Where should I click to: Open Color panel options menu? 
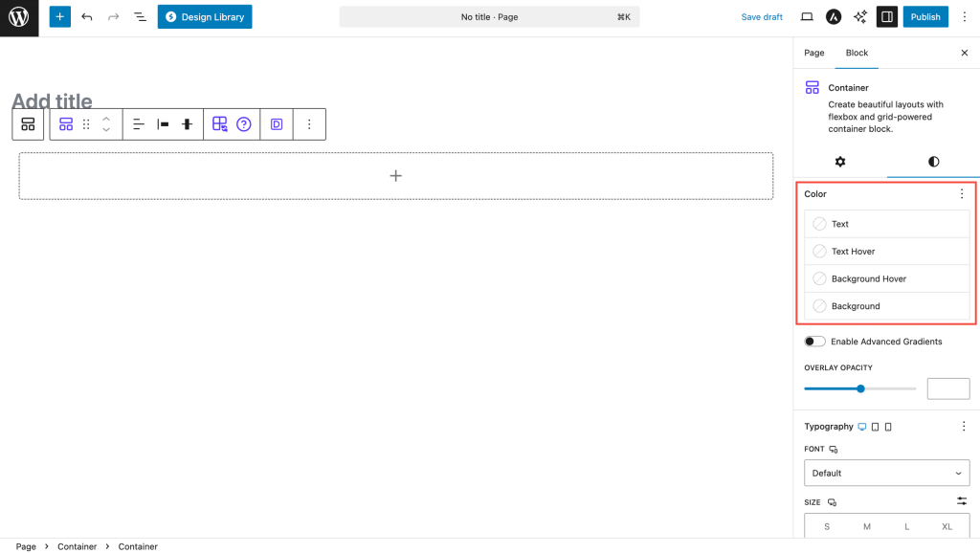point(962,194)
